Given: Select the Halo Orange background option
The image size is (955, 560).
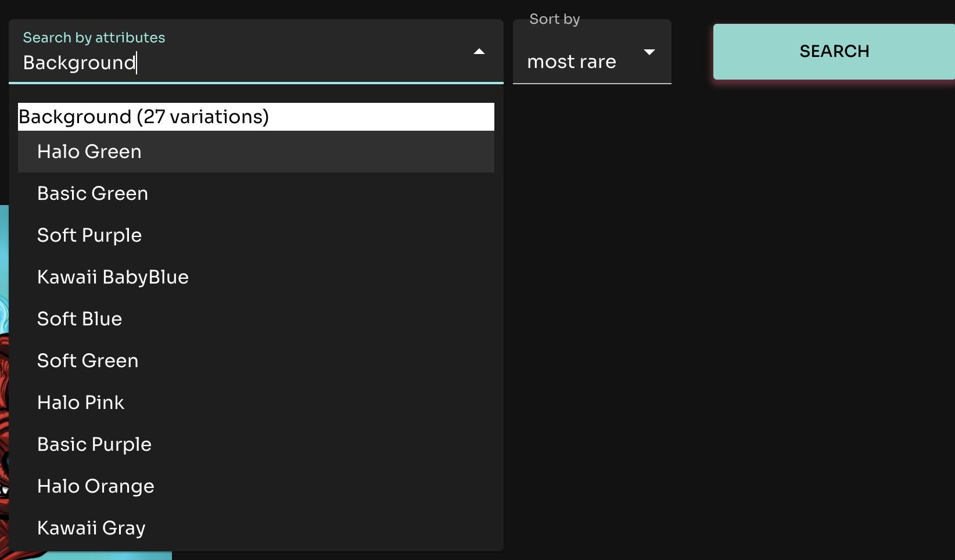Looking at the screenshot, I should (x=95, y=486).
